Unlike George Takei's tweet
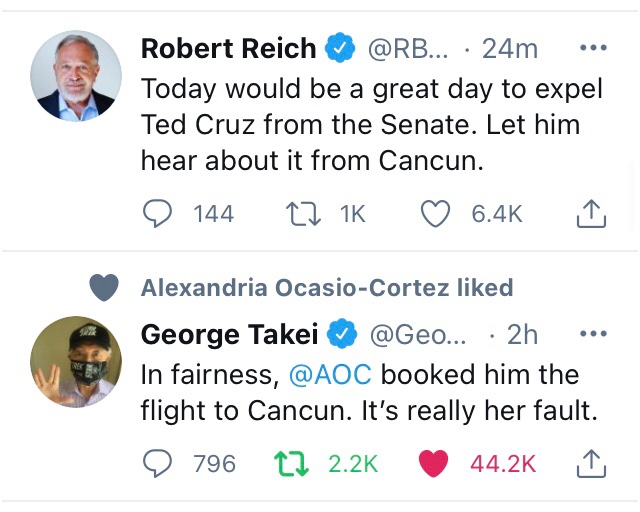 tap(432, 463)
